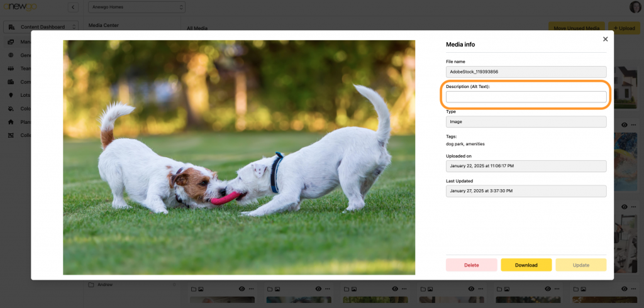Open the Lots pin icon in sidebar
The image size is (644, 308).
click(x=11, y=95)
